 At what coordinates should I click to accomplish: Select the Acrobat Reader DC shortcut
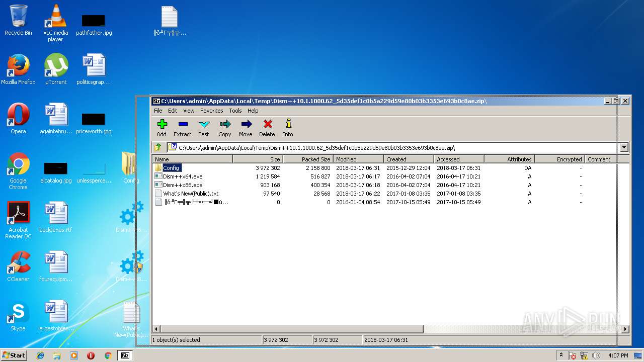(18, 220)
